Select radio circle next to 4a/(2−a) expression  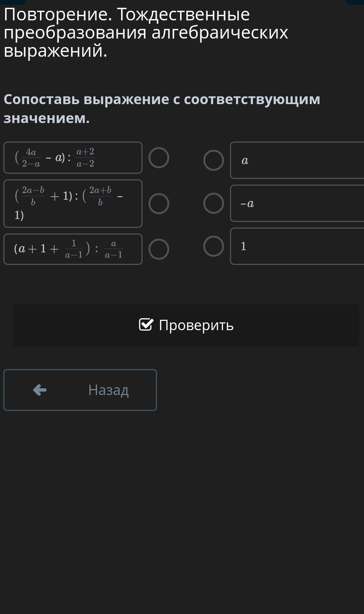tap(159, 157)
